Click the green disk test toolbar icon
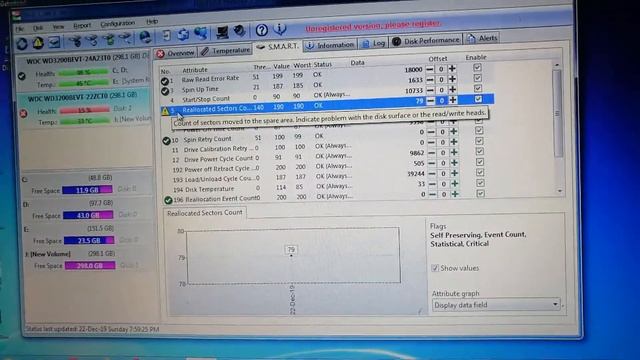 click(109, 40)
